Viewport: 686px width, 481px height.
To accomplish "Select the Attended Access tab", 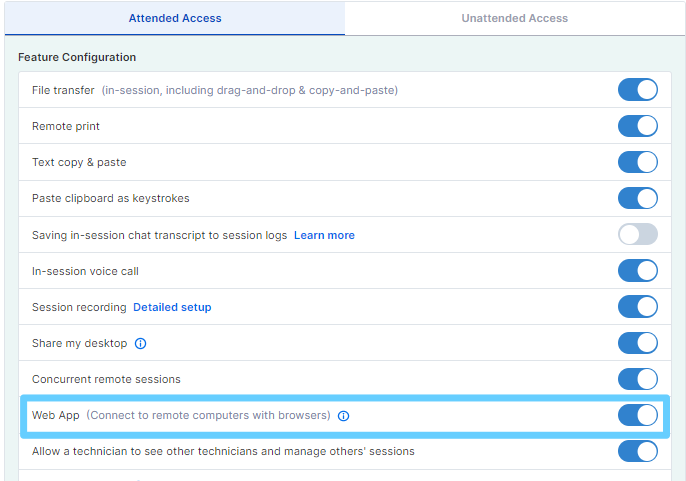I will pos(175,18).
